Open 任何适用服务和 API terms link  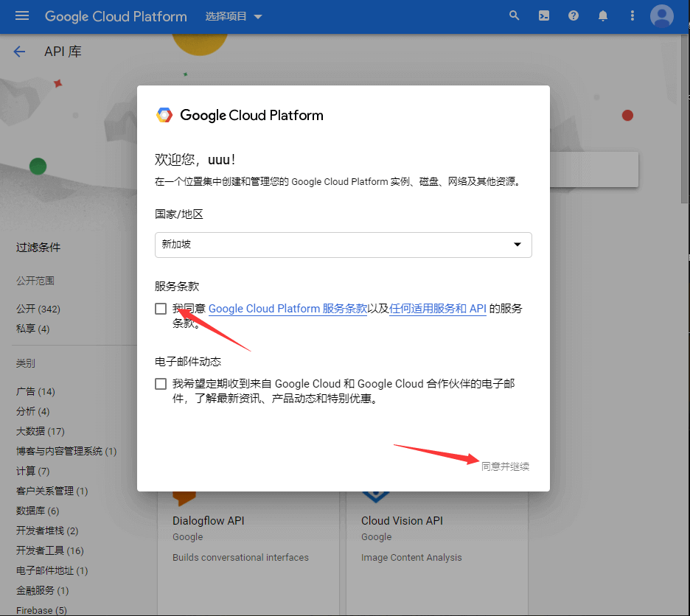[x=437, y=309]
